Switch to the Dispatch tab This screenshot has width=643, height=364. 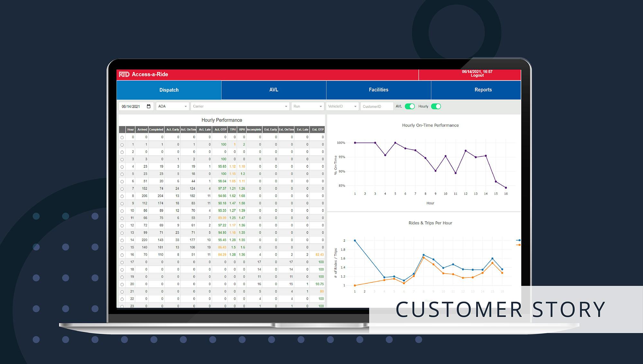pos(169,90)
